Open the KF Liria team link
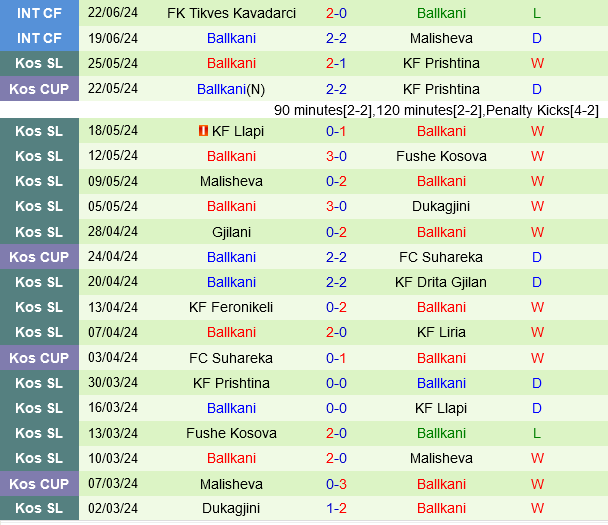Image resolution: width=608 pixels, height=525 pixels. (441, 332)
